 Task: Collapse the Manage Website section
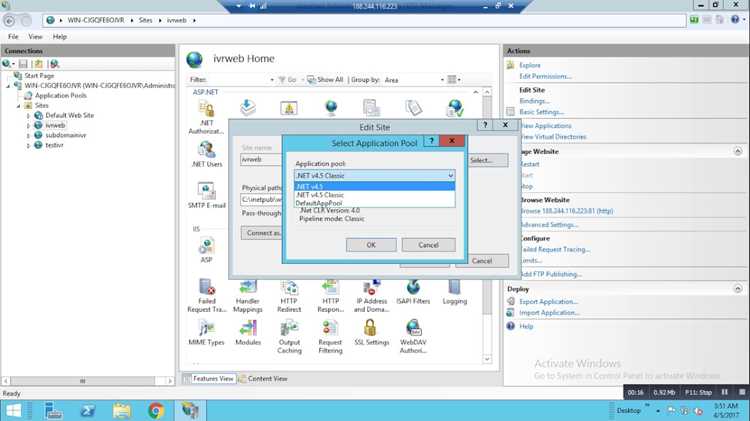(x=738, y=151)
